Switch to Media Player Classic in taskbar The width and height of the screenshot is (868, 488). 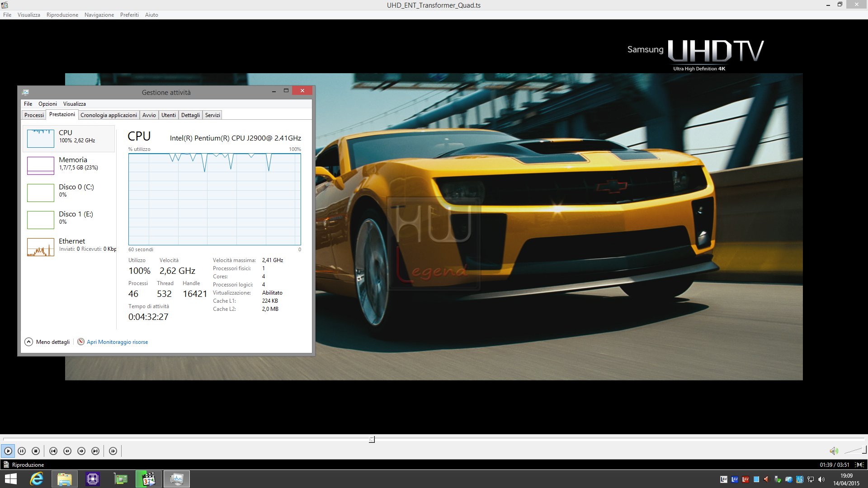tap(148, 479)
